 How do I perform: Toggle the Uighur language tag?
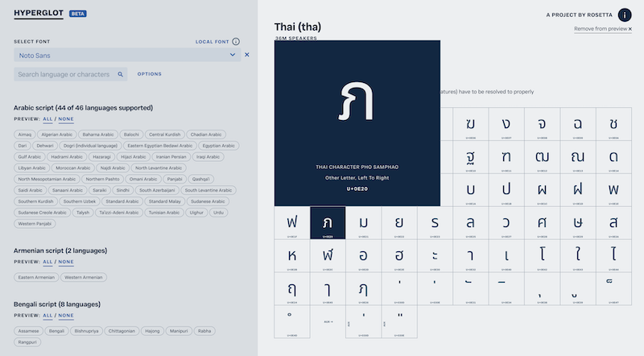point(196,213)
